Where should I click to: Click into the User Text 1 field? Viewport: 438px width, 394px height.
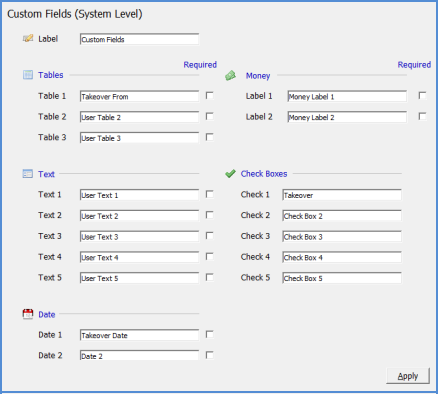(139, 195)
